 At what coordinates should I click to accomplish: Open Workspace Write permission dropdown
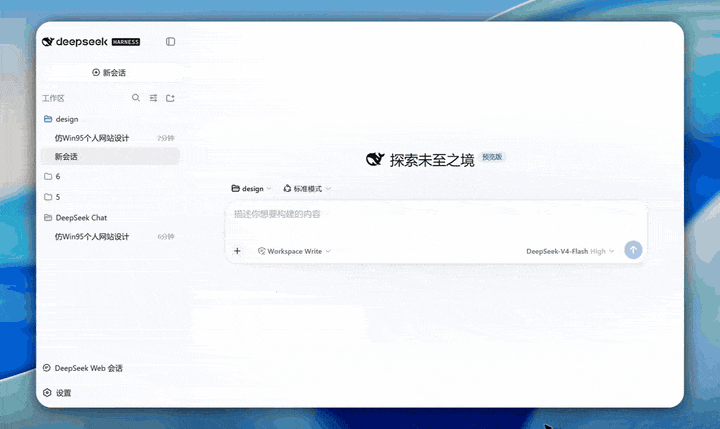click(294, 251)
